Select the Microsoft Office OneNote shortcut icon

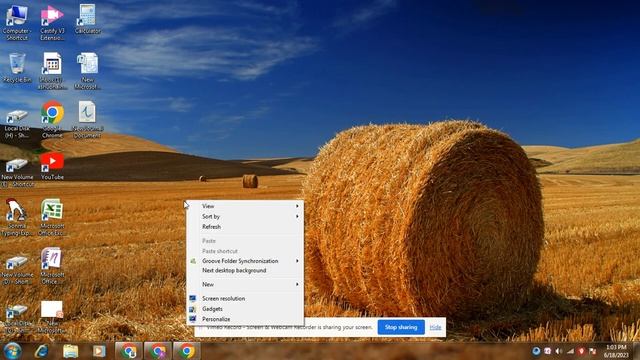pyautogui.click(x=52, y=266)
